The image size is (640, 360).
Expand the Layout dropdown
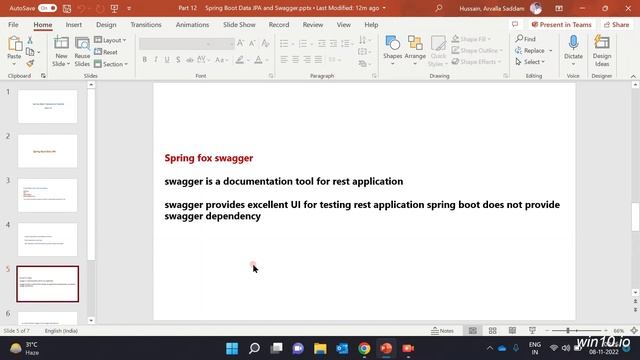(110, 40)
